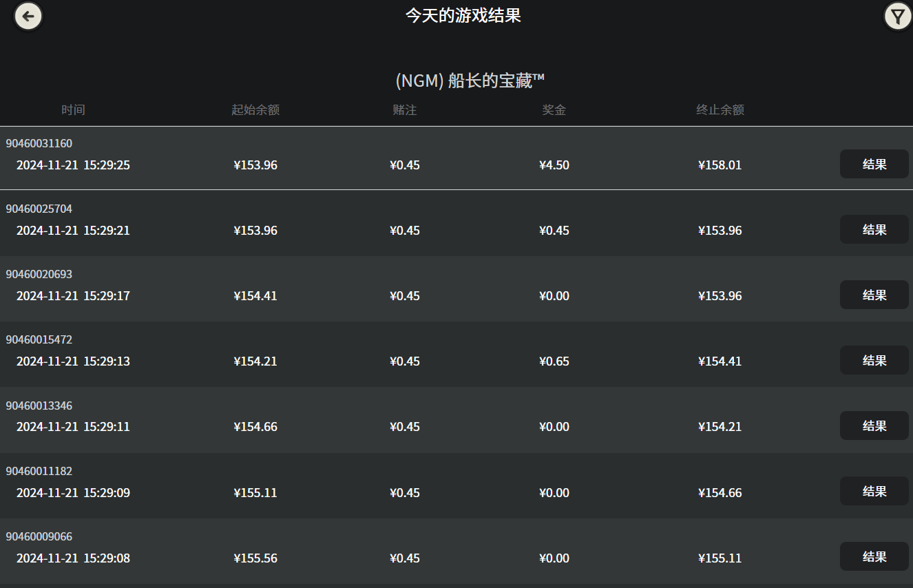The width and height of the screenshot is (913, 588).
Task: Click the 时间 column header
Action: point(73,109)
